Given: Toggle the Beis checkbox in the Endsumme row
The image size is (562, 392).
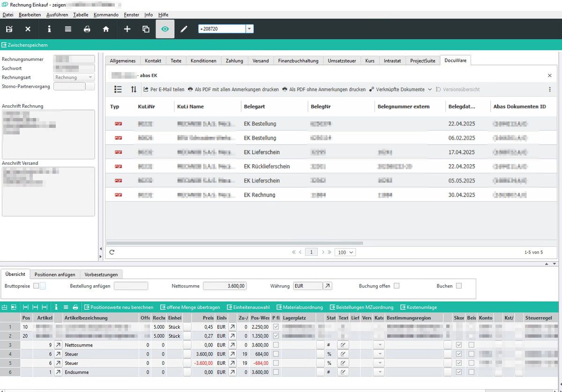Looking at the screenshot, I should [472, 372].
